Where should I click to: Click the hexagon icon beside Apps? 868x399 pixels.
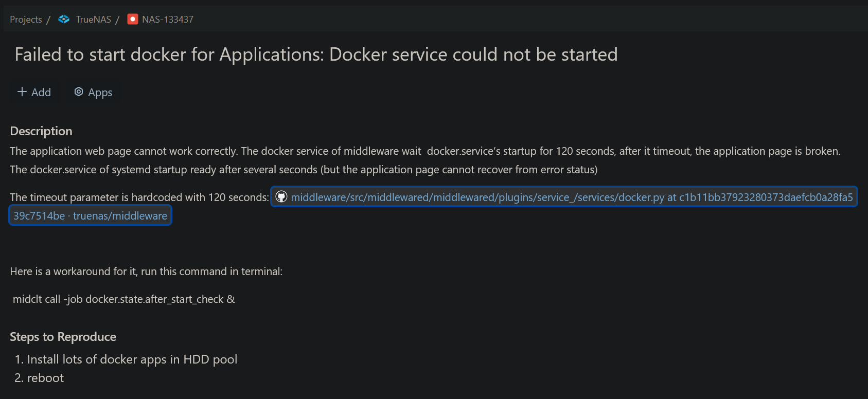[x=79, y=92]
